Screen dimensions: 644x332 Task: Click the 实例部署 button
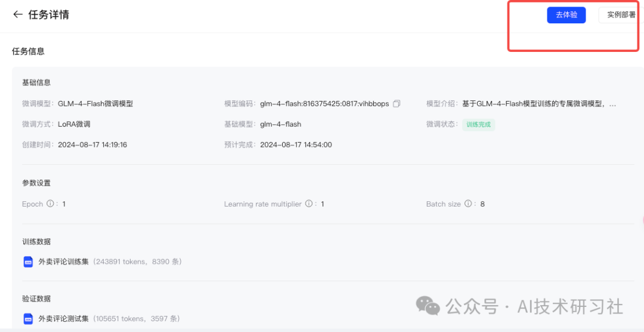pos(621,15)
